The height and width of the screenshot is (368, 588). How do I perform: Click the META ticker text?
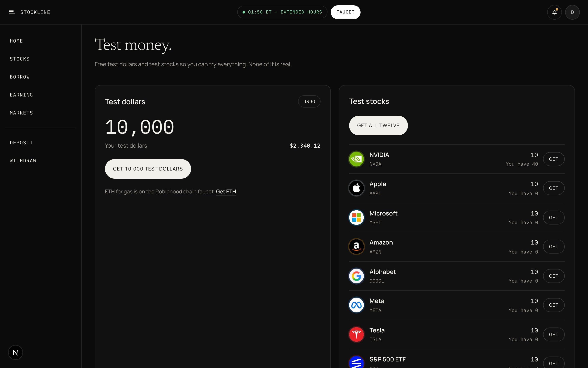point(375,310)
